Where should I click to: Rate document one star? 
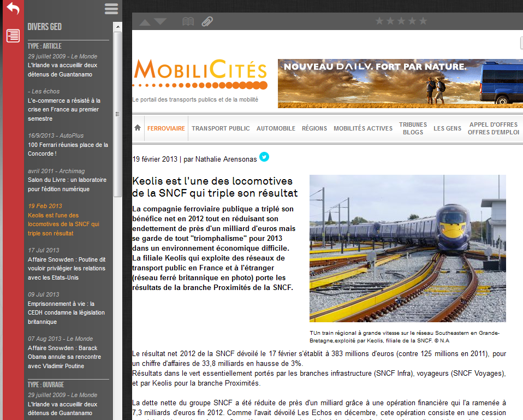point(379,21)
